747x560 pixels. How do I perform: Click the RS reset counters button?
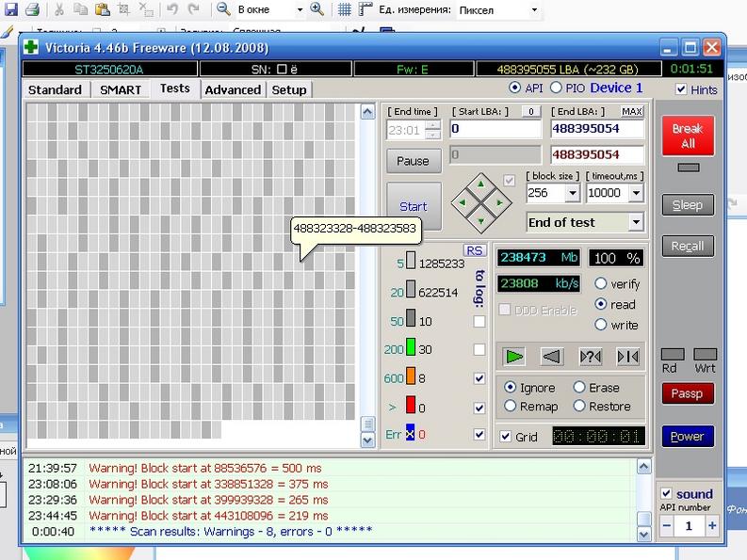475,250
